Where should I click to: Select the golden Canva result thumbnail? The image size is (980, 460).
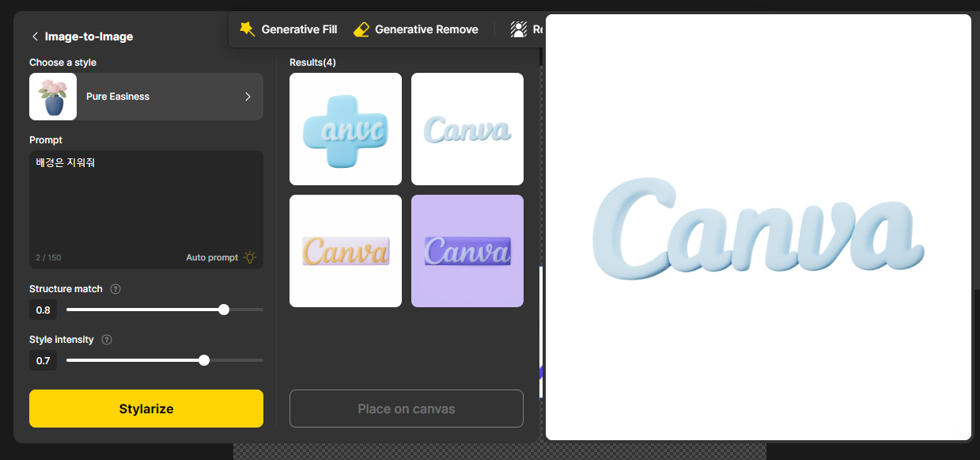pyautogui.click(x=346, y=251)
